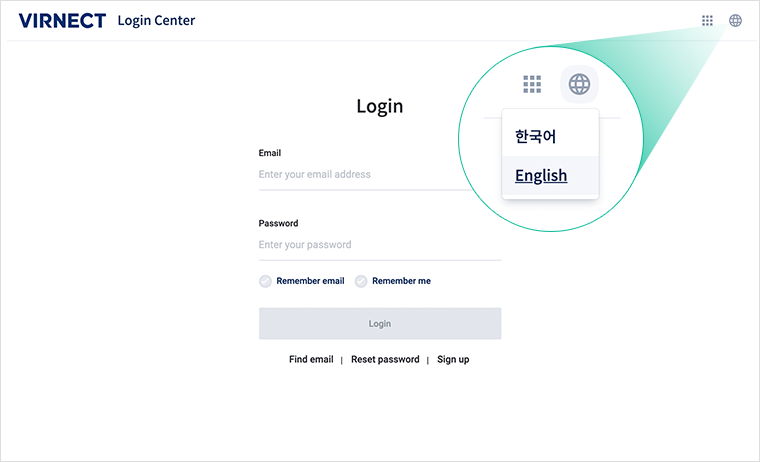Click the gray Login button
760x462 pixels.
(380, 323)
